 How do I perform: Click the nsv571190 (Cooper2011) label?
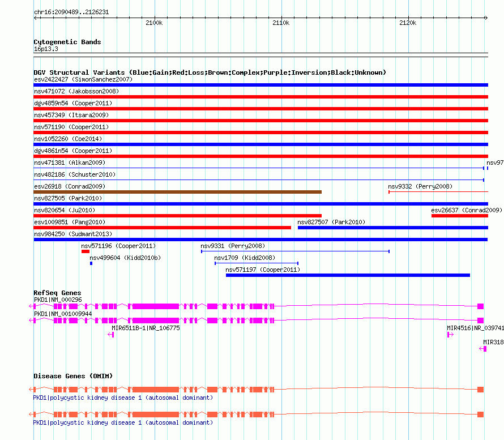[x=71, y=127]
